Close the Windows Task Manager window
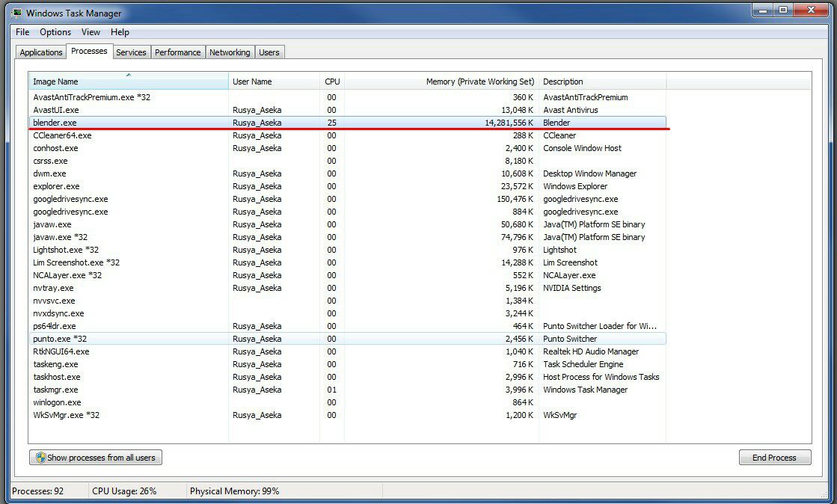Image resolution: width=837 pixels, height=504 pixels. 812,10
